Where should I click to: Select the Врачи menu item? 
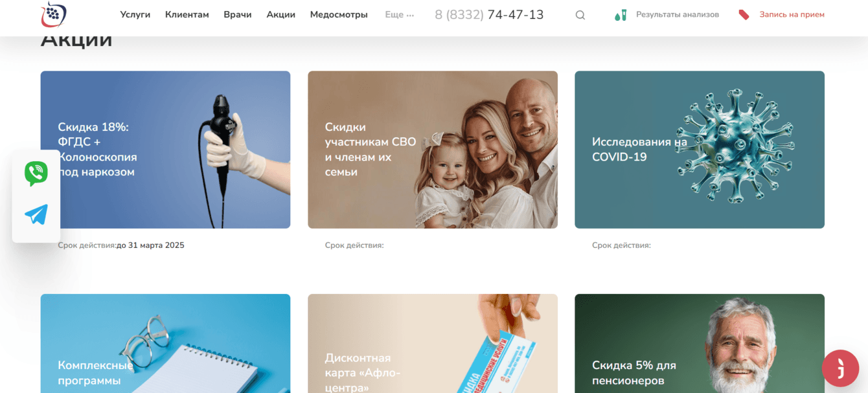pos(238,14)
